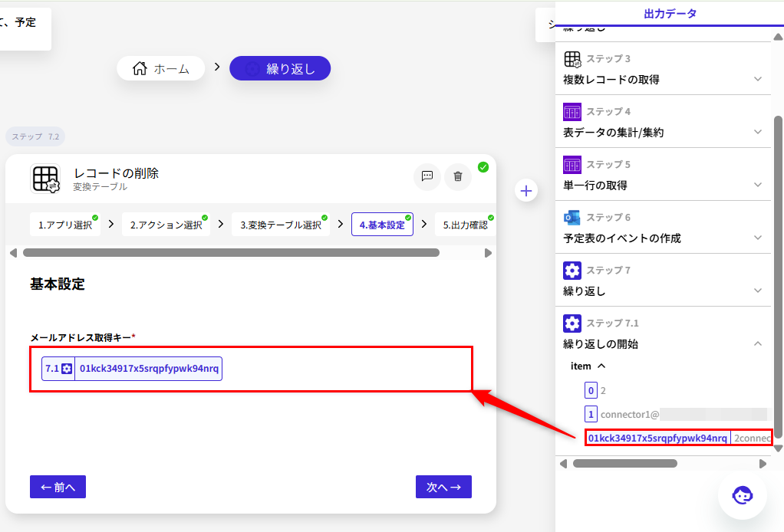Click the plus icon to add a new step
Screen dimensions: 784x532
526,190
